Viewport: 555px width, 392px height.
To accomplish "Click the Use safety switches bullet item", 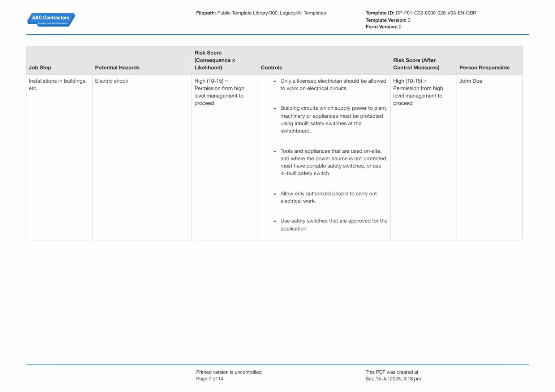I will 334,224.
